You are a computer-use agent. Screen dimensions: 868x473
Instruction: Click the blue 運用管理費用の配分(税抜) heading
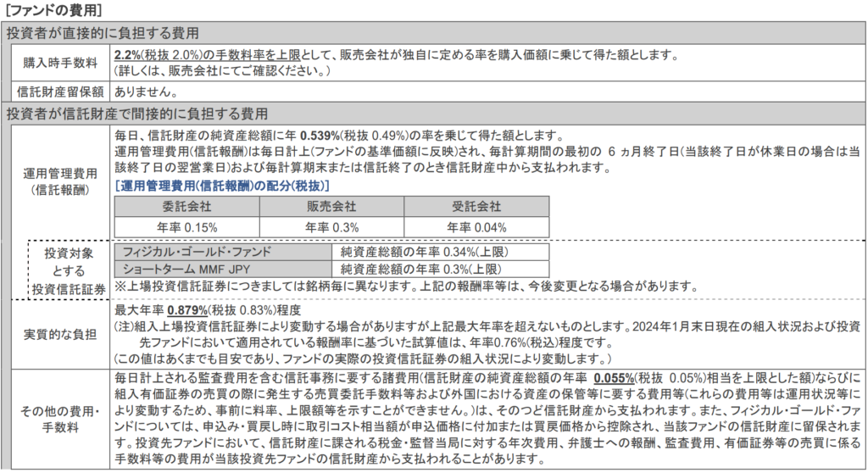[x=222, y=186]
